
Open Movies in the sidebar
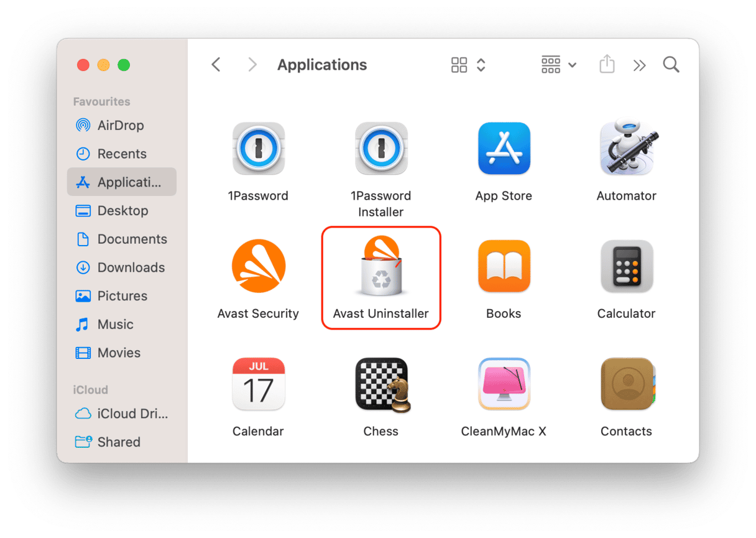point(122,353)
